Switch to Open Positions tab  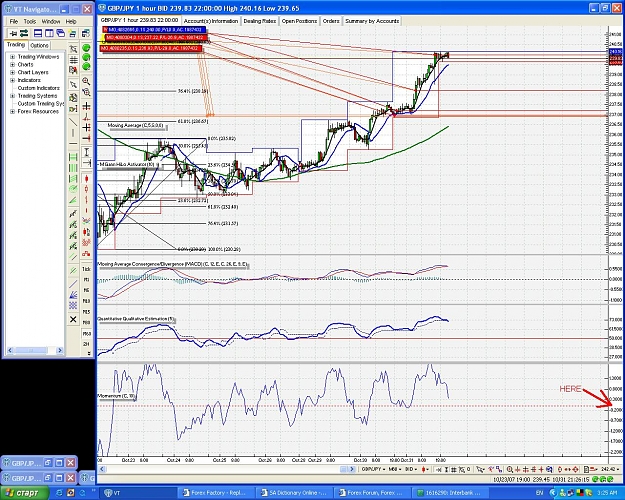tap(299, 21)
